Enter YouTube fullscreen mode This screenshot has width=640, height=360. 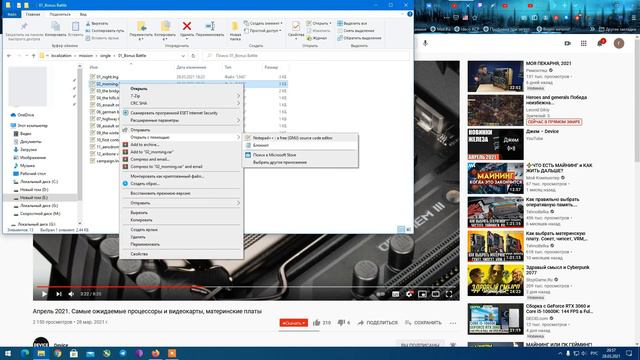pyautogui.click(x=449, y=294)
